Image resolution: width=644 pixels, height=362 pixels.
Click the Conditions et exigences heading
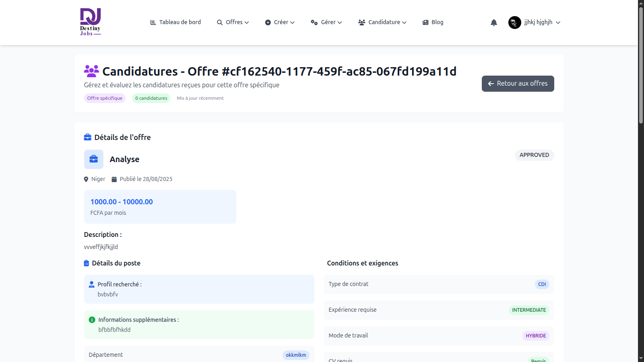tap(363, 263)
